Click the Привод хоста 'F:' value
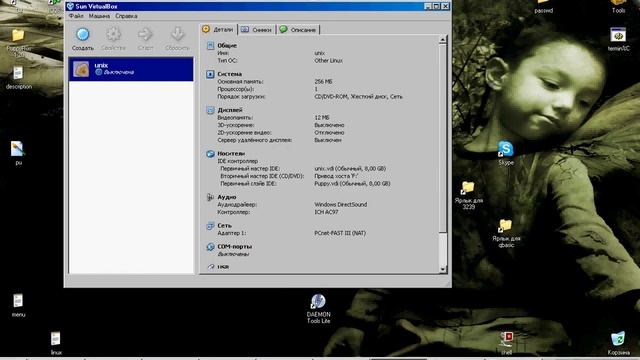Viewport: 640px width, 360px height. 336,176
